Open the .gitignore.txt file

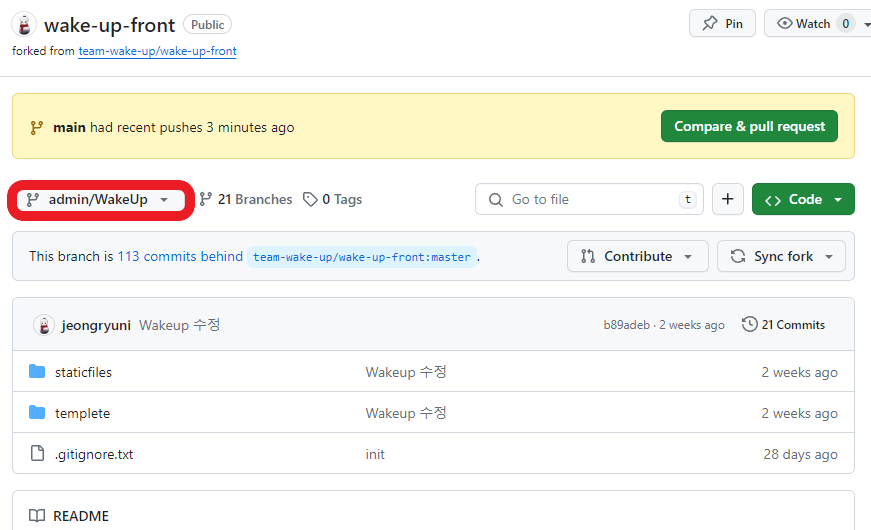(x=94, y=454)
